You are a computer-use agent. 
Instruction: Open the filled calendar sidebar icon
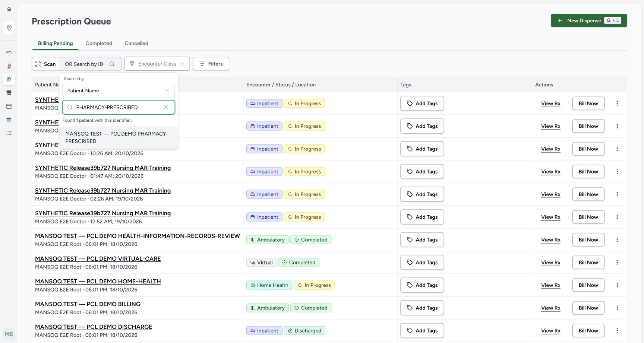[x=9, y=120]
